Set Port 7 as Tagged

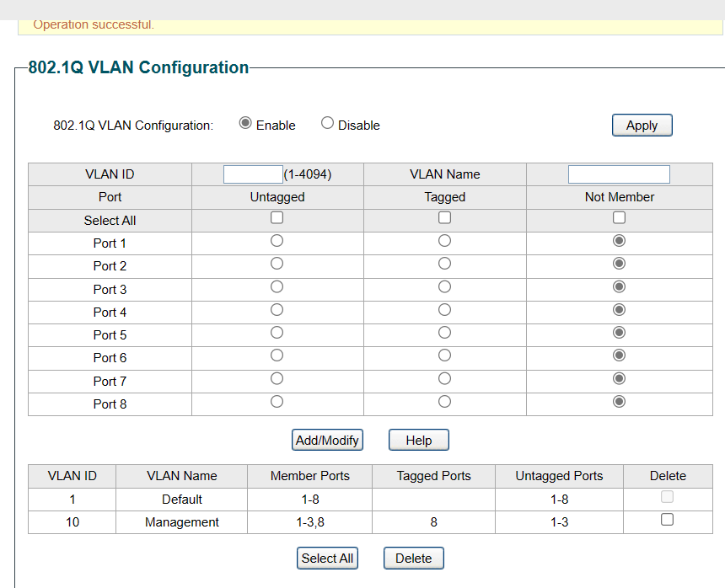[x=445, y=379]
